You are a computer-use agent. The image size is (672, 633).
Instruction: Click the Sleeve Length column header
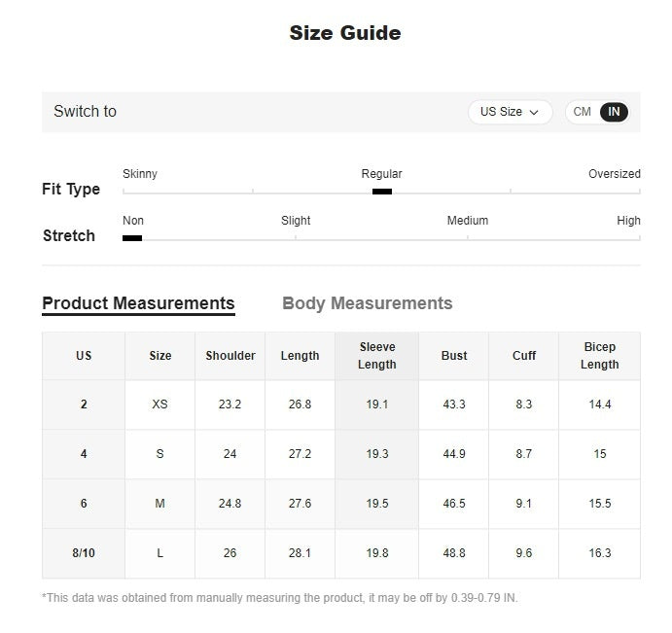(376, 356)
